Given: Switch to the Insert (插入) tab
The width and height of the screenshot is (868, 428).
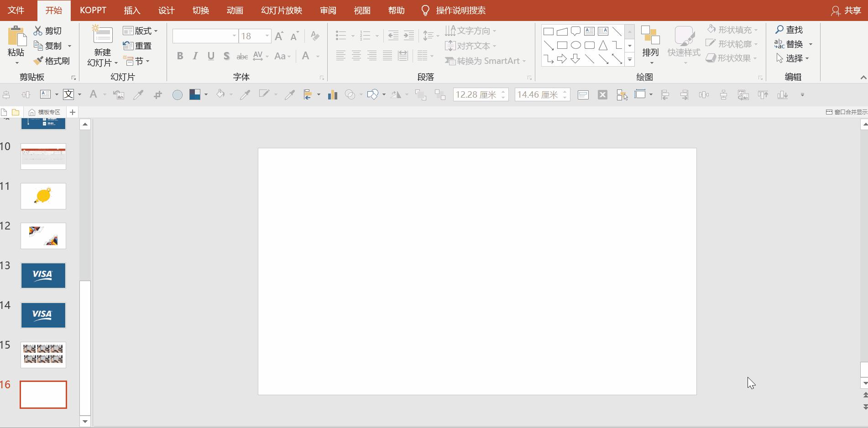Looking at the screenshot, I should 132,10.
